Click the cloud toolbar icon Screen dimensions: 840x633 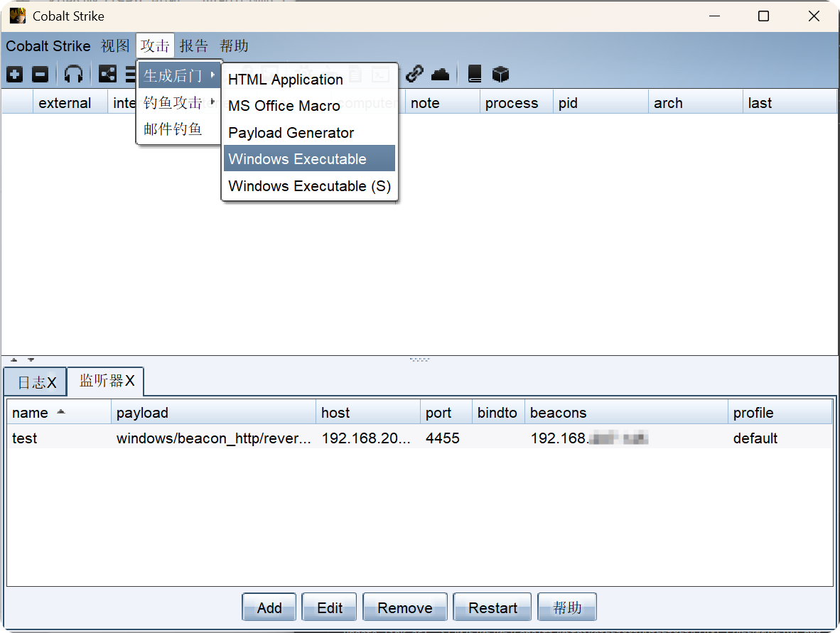(x=441, y=75)
